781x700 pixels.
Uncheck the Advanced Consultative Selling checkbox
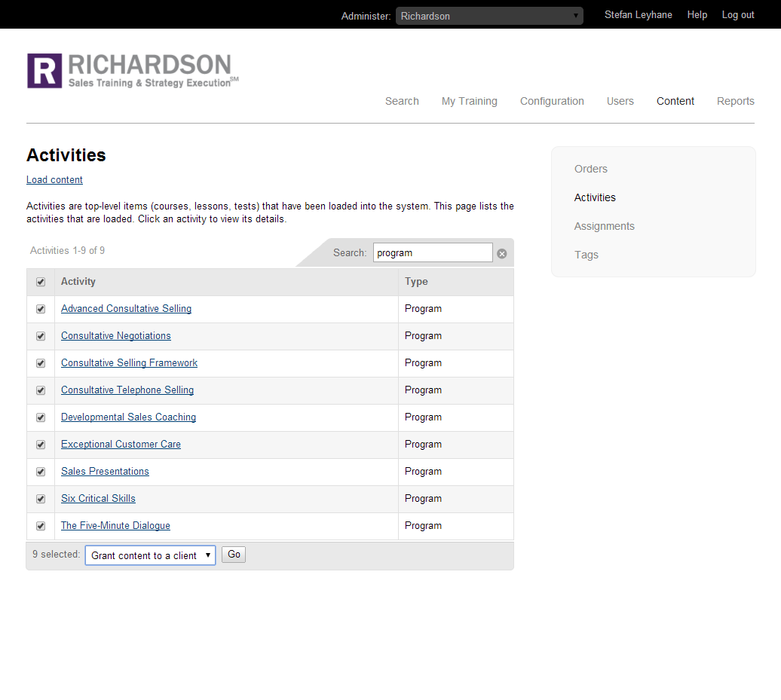click(41, 309)
